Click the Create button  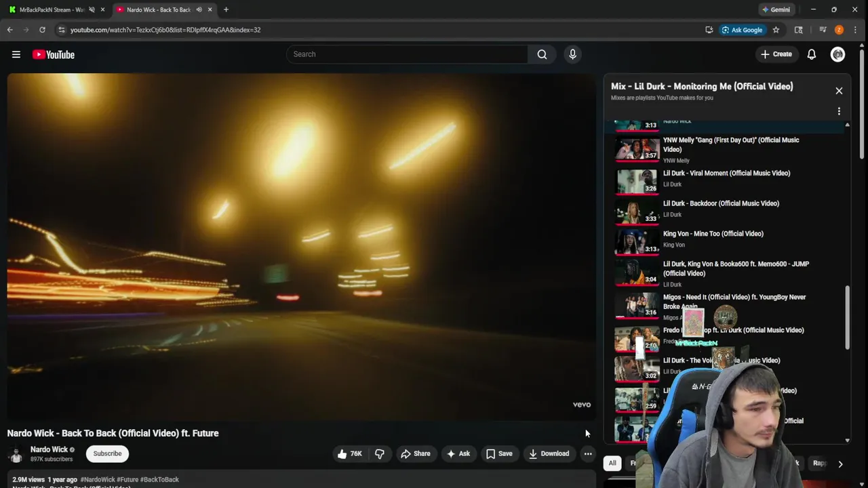[776, 54]
